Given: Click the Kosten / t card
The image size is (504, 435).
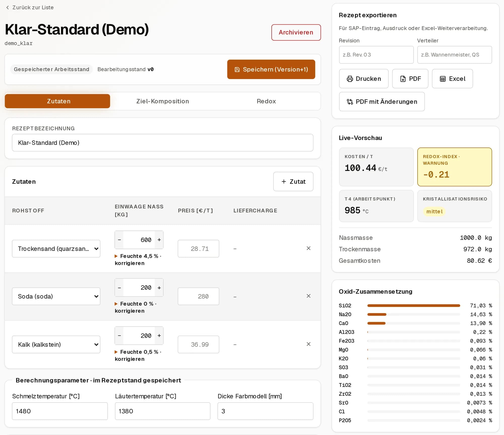Looking at the screenshot, I should tap(376, 167).
